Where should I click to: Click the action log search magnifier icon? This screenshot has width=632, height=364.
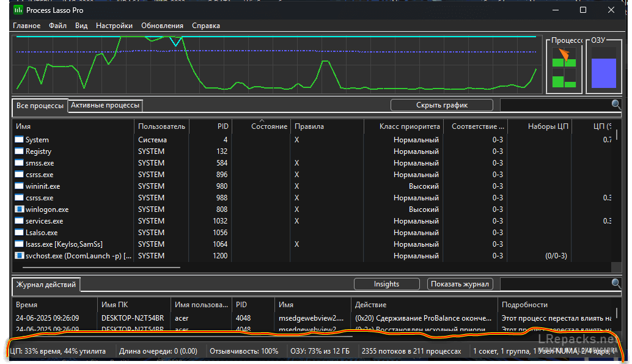616,283
